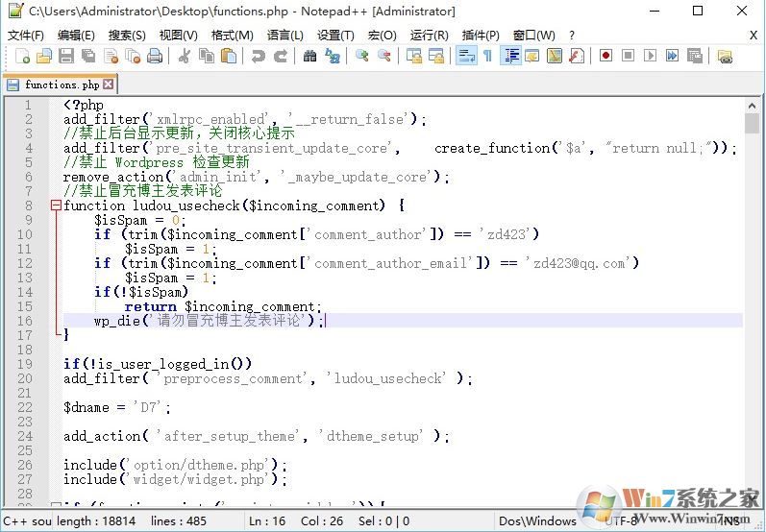Select the functions.php document tab
This screenshot has width=766, height=532.
coord(62,85)
